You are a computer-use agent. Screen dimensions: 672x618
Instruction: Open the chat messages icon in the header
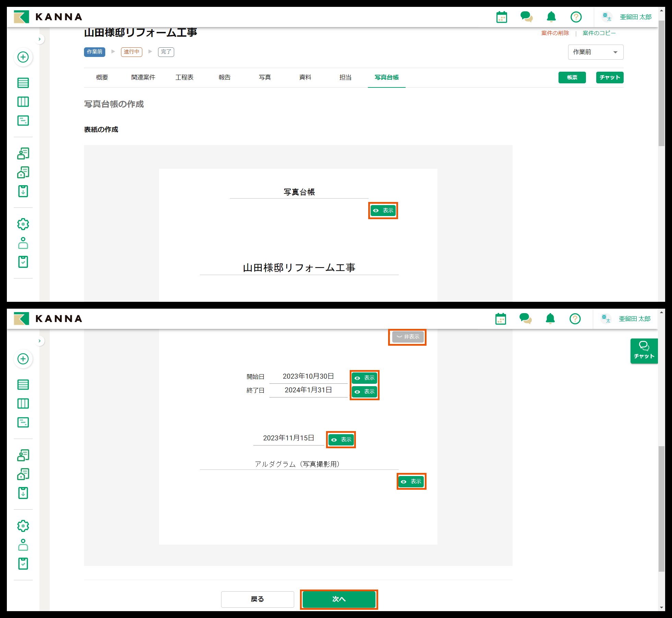pyautogui.click(x=526, y=16)
